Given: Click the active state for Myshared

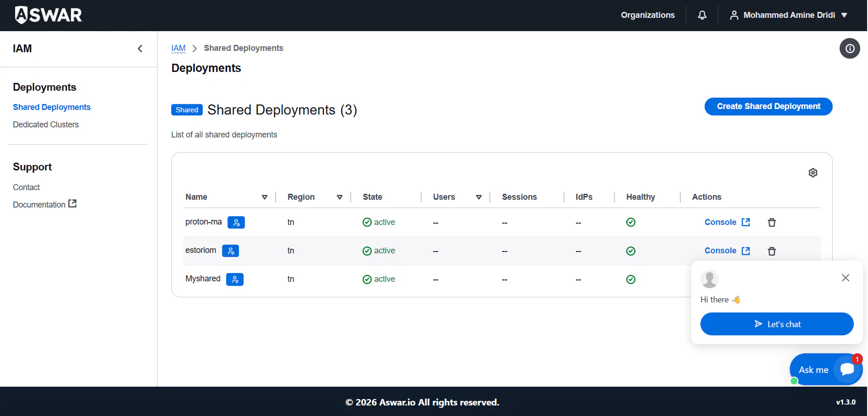Looking at the screenshot, I should [x=379, y=279].
